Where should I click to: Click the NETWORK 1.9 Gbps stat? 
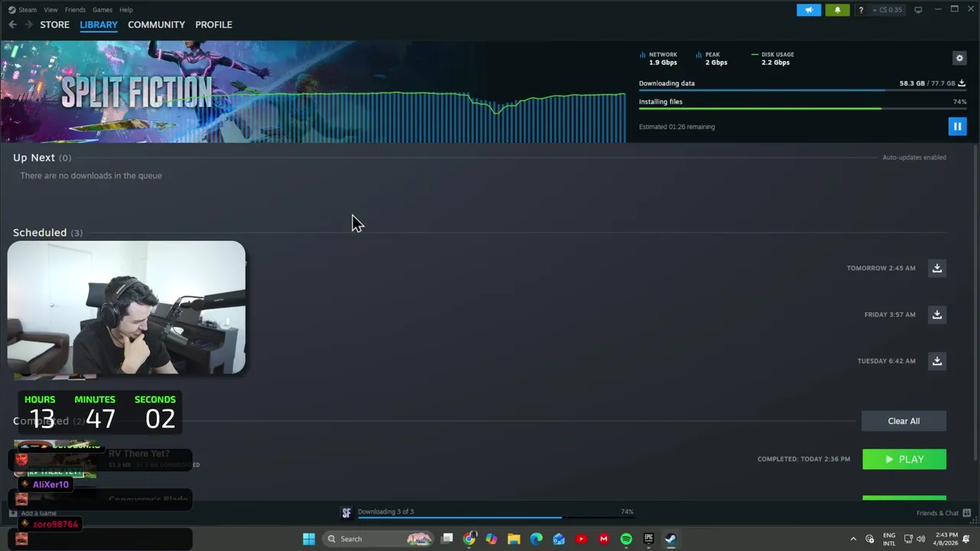[x=659, y=58]
